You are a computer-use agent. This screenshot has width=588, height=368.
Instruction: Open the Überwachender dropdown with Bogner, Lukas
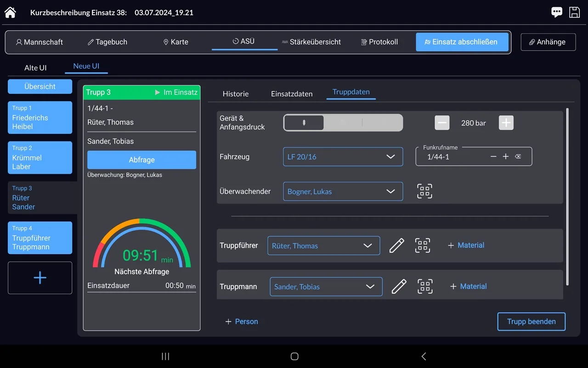pos(343,191)
